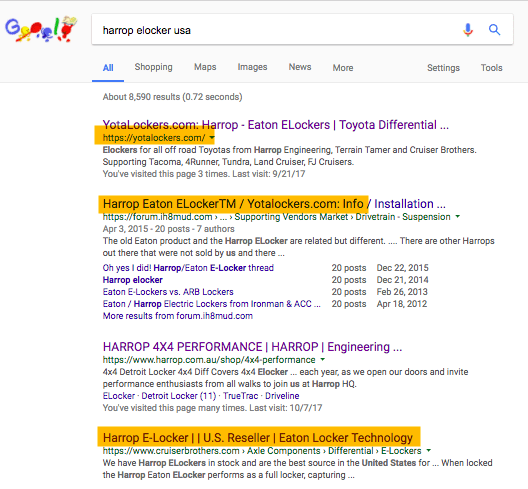528x489 pixels.
Task: Open the YotaLockers.com Harrop Eaton ELockers result
Action: 275,125
